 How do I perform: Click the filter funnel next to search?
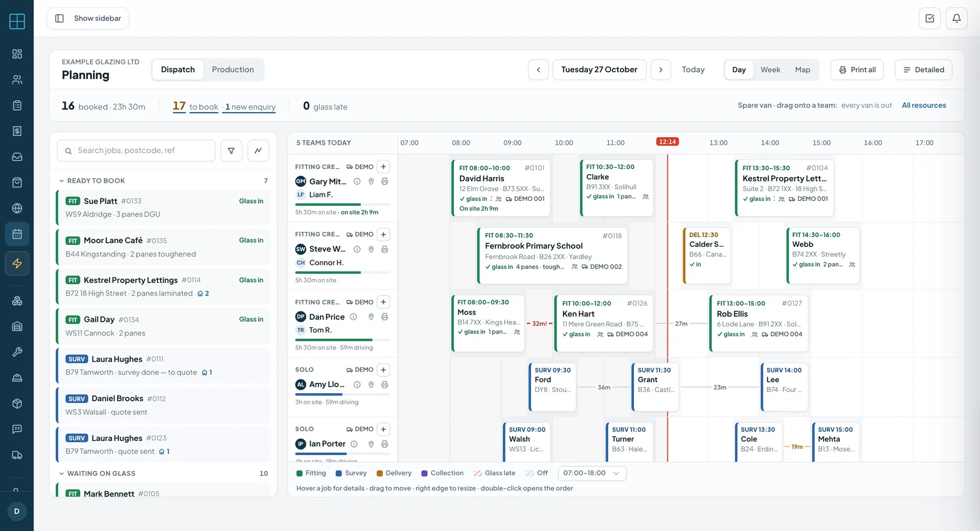point(232,151)
